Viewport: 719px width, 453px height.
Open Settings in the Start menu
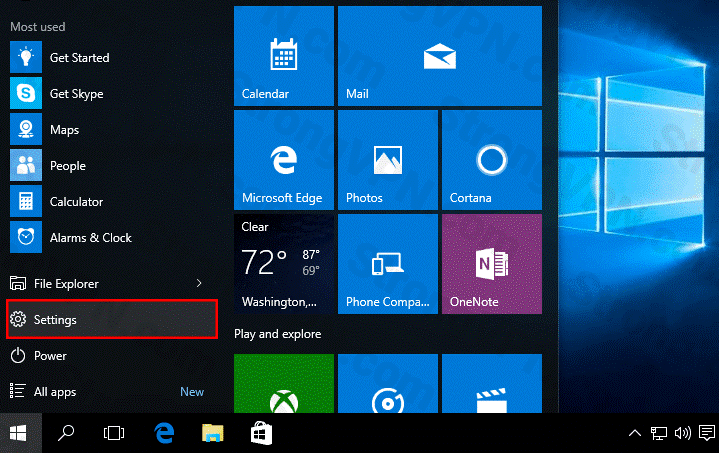click(112, 320)
